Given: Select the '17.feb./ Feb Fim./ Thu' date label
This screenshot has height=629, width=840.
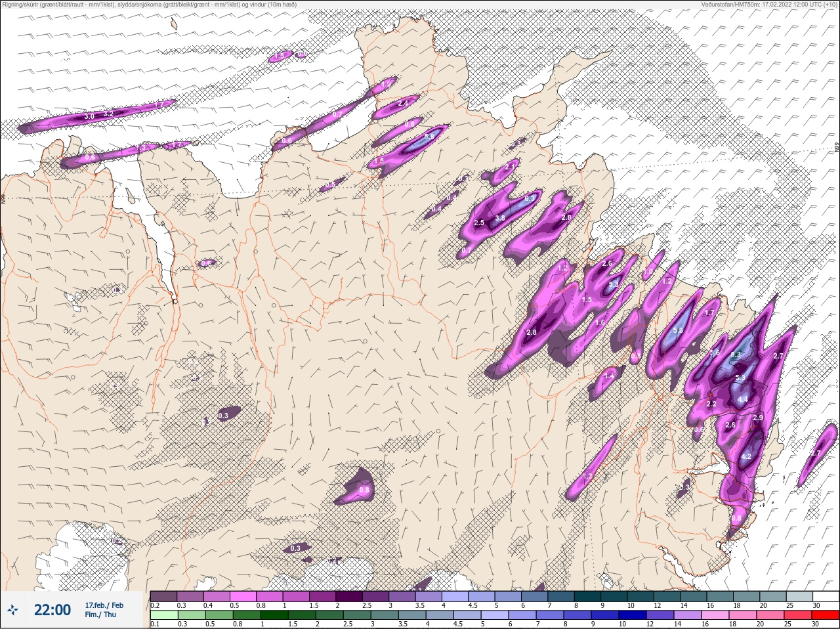Looking at the screenshot, I should (x=104, y=609).
